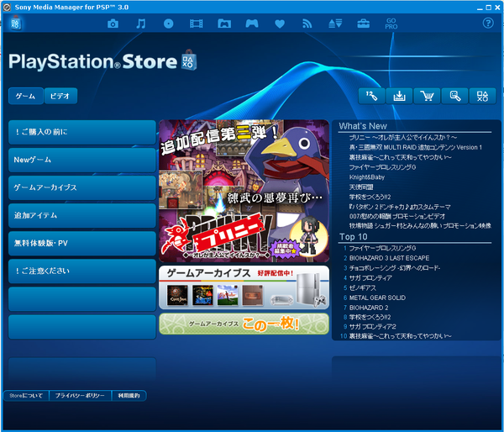Screen dimensions: 504x432
Task: Switch to the ゲーム tab
Action: (26, 96)
